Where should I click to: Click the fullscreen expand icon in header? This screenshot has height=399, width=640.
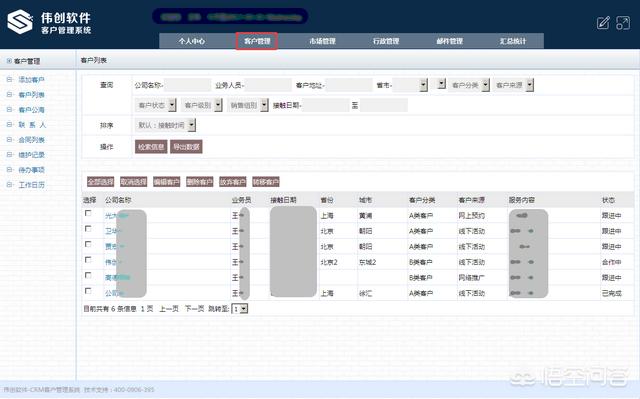click(x=623, y=23)
